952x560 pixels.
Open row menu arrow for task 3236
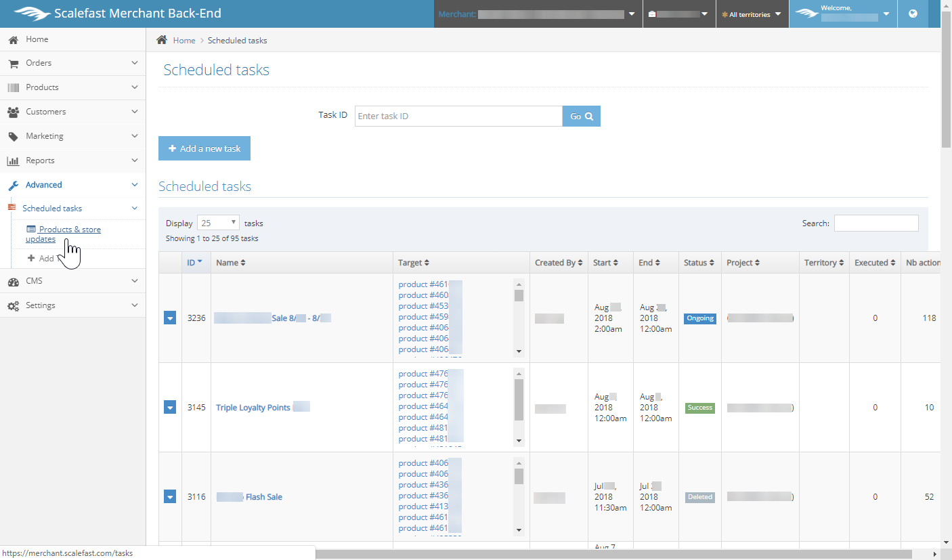170,318
